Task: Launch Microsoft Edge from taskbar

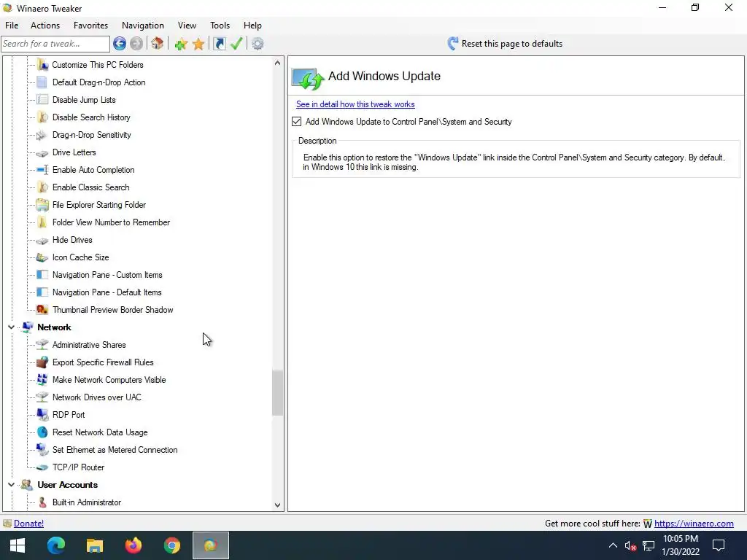Action: [x=56, y=545]
